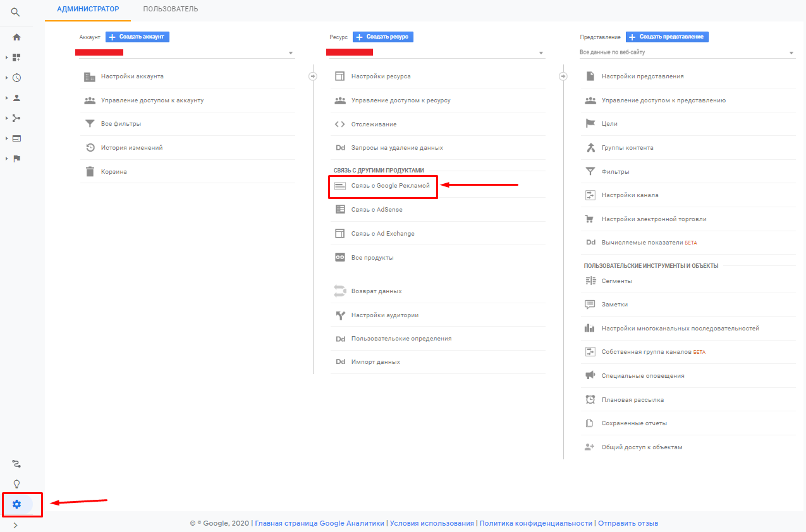Image resolution: width=806 pixels, height=532 pixels.
Task: Click the Связь с Ad Exchange icon
Action: click(x=340, y=233)
